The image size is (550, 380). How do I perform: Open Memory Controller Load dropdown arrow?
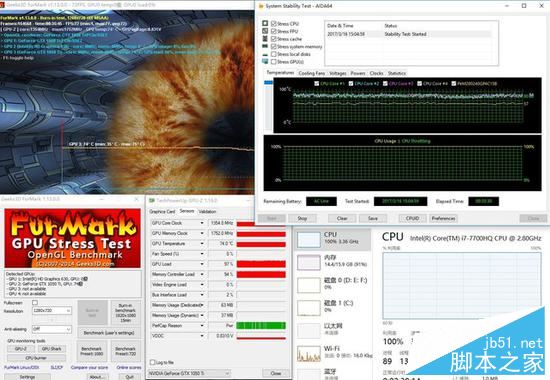pyautogui.click(x=202, y=274)
